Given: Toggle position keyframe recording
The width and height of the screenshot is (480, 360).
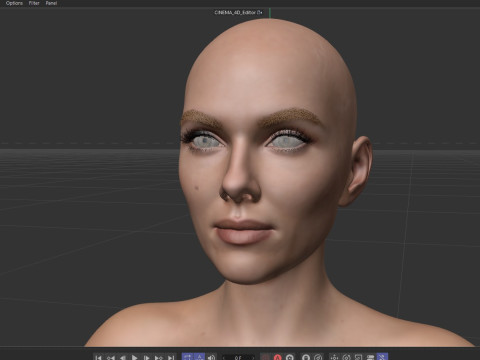Looking at the screenshot, I should pos(334,357).
